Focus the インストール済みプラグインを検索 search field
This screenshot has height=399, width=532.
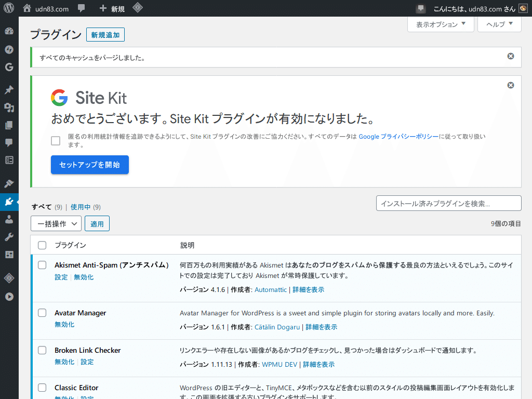coord(448,203)
